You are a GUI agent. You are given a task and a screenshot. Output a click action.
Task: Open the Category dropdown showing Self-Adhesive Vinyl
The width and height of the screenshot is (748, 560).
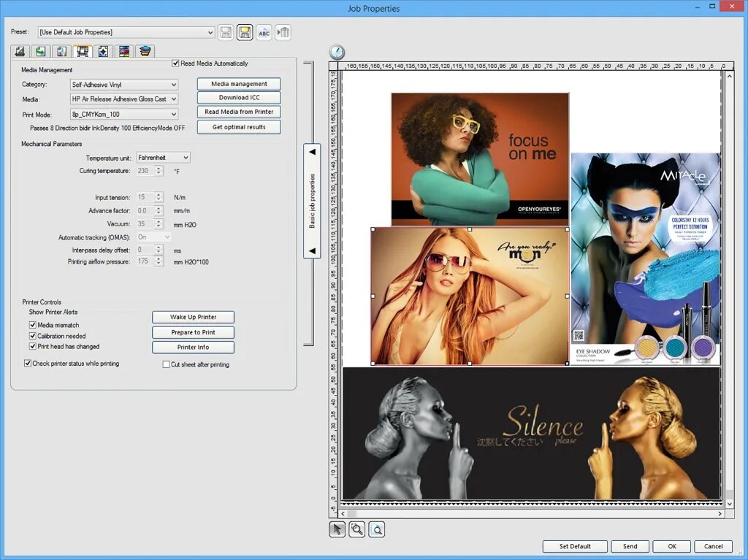124,85
